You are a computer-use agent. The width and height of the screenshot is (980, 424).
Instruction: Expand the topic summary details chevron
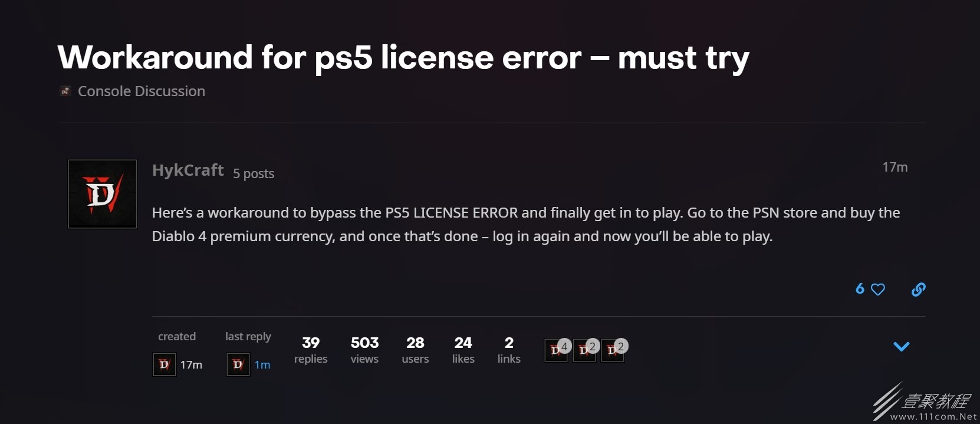pyautogui.click(x=902, y=347)
